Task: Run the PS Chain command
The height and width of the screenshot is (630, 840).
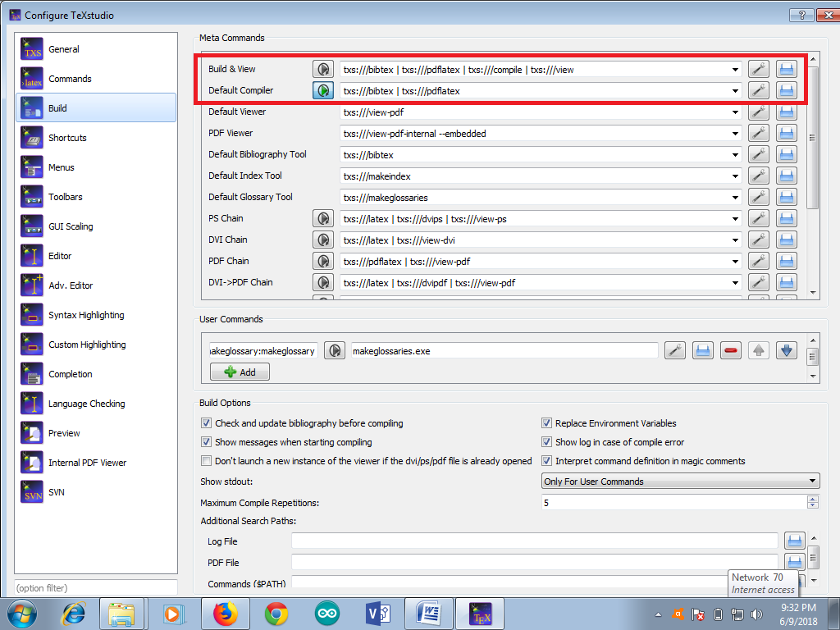Action: coord(323,218)
